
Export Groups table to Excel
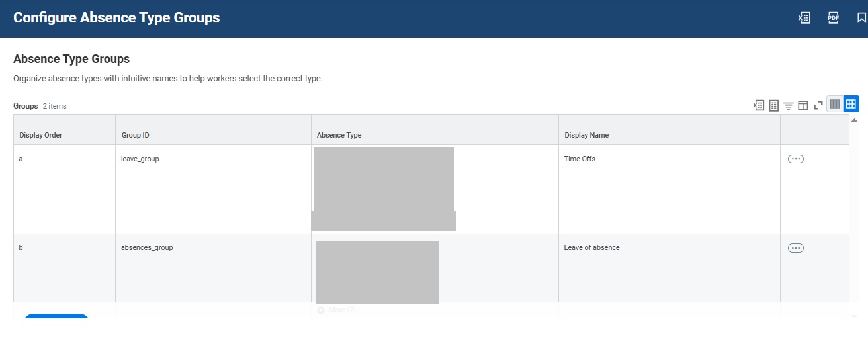click(x=759, y=105)
